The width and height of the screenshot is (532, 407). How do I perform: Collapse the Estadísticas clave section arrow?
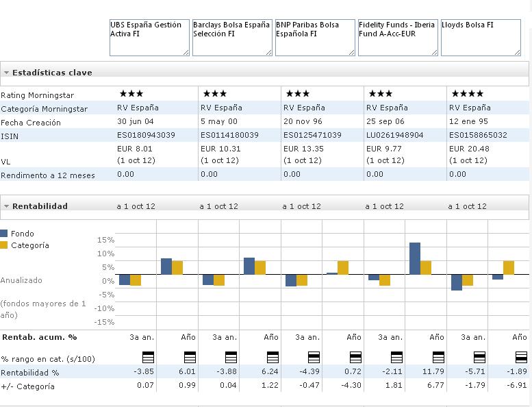6,73
